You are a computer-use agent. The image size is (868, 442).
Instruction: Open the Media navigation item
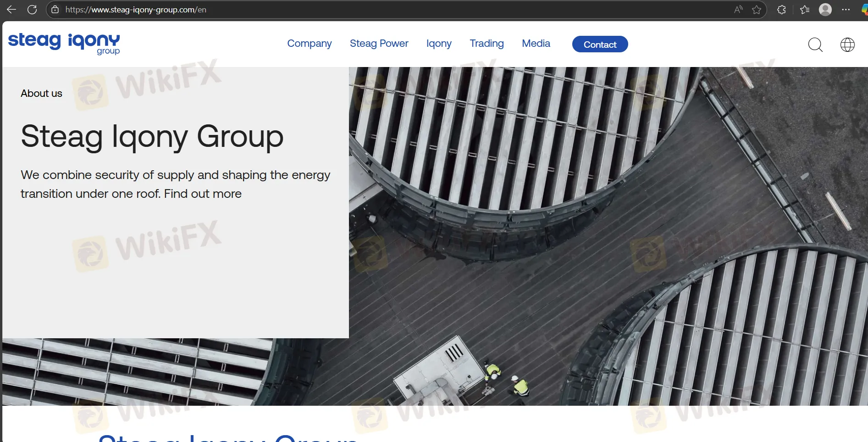click(536, 44)
